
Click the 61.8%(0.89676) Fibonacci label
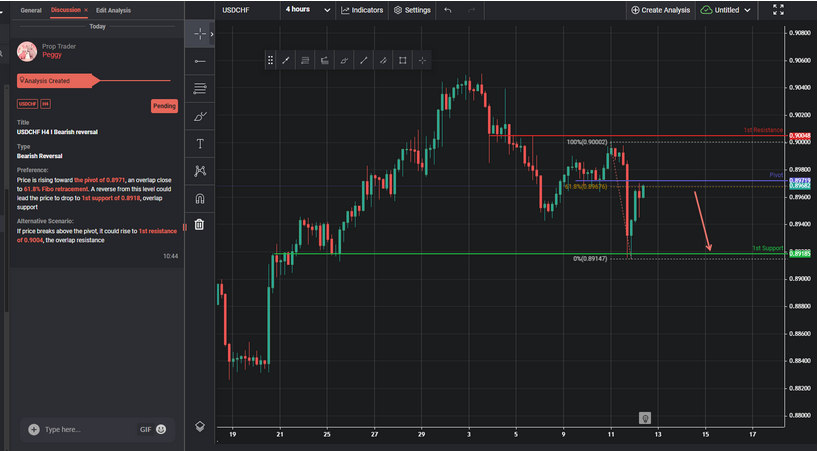tap(586, 187)
